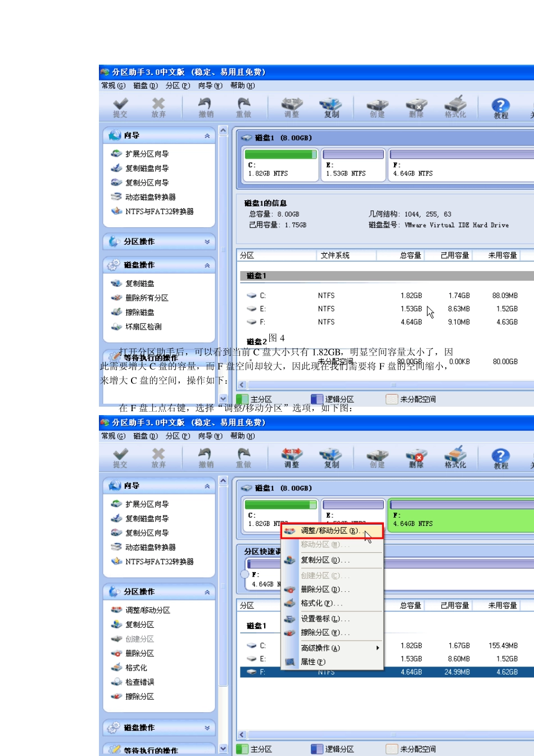Screen dimensions: 534x756
Task: Click sidebar scroll-up arrow in upper screenshot
Action: (223, 130)
